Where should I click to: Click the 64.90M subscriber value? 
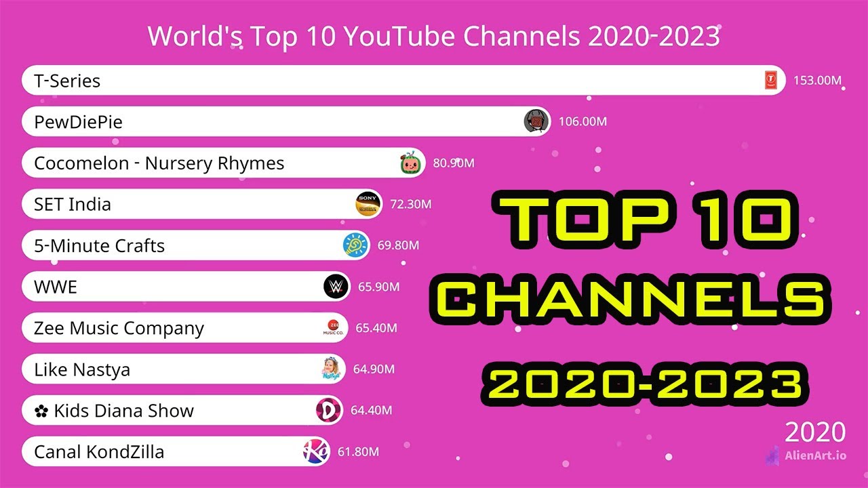click(374, 369)
